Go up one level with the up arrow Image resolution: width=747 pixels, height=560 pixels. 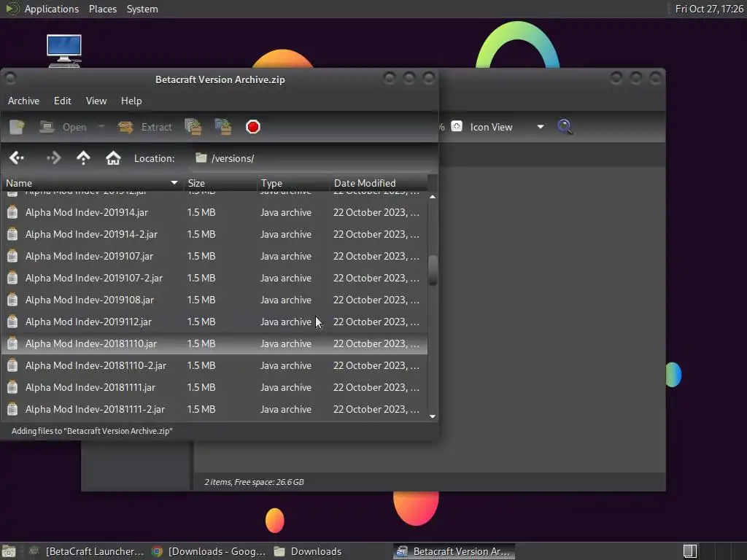pyautogui.click(x=83, y=158)
